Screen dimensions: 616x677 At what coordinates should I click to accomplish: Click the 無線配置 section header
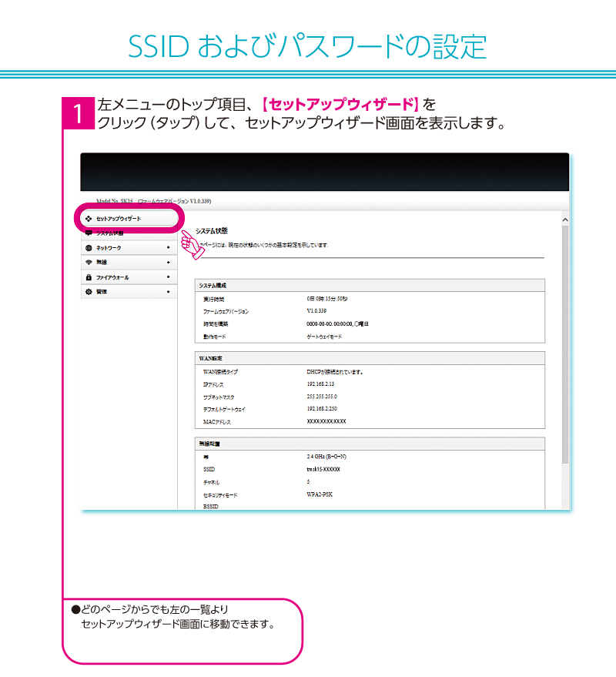[369, 444]
